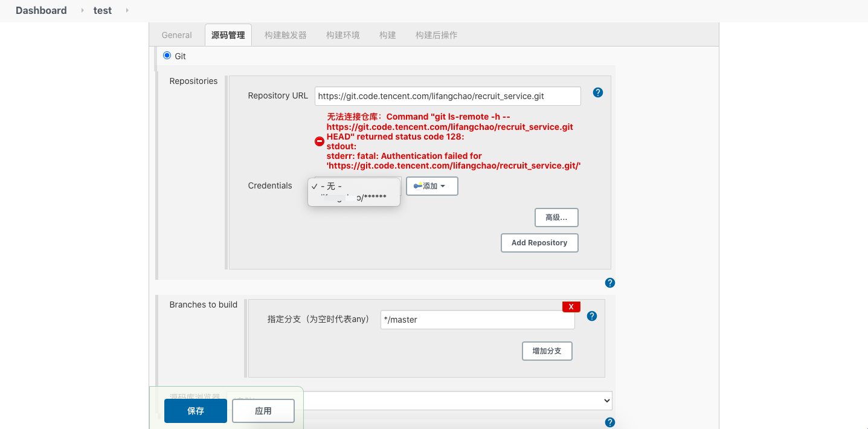Click the red error icon beside message
This screenshot has height=429, width=868.
320,141
